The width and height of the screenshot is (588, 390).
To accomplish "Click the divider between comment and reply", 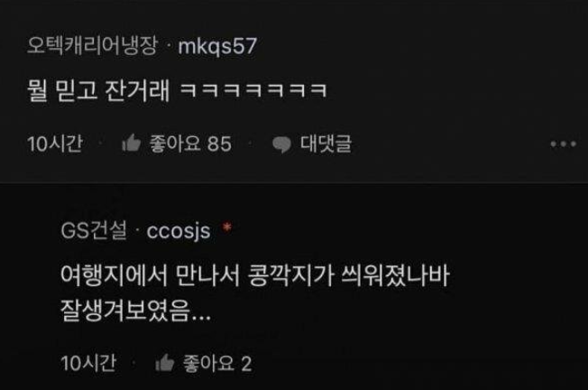I will [294, 183].
